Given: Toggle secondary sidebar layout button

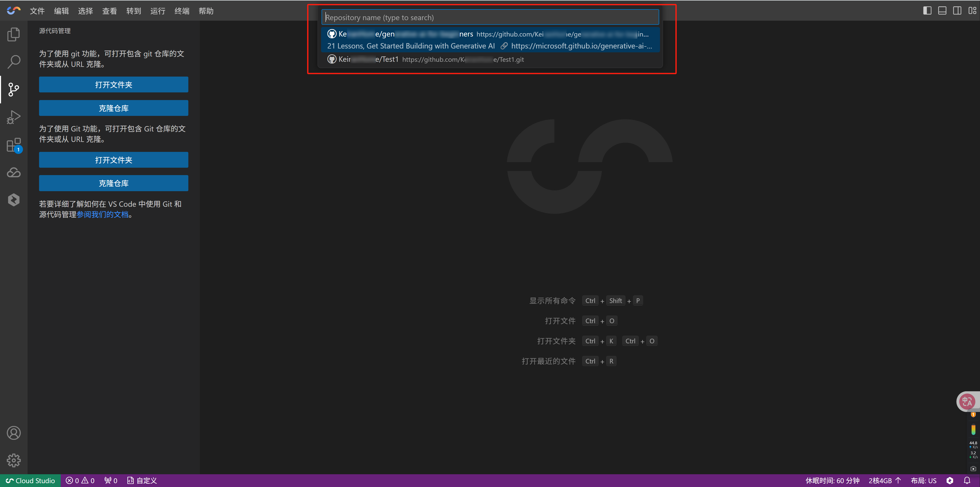Looking at the screenshot, I should [x=957, y=11].
